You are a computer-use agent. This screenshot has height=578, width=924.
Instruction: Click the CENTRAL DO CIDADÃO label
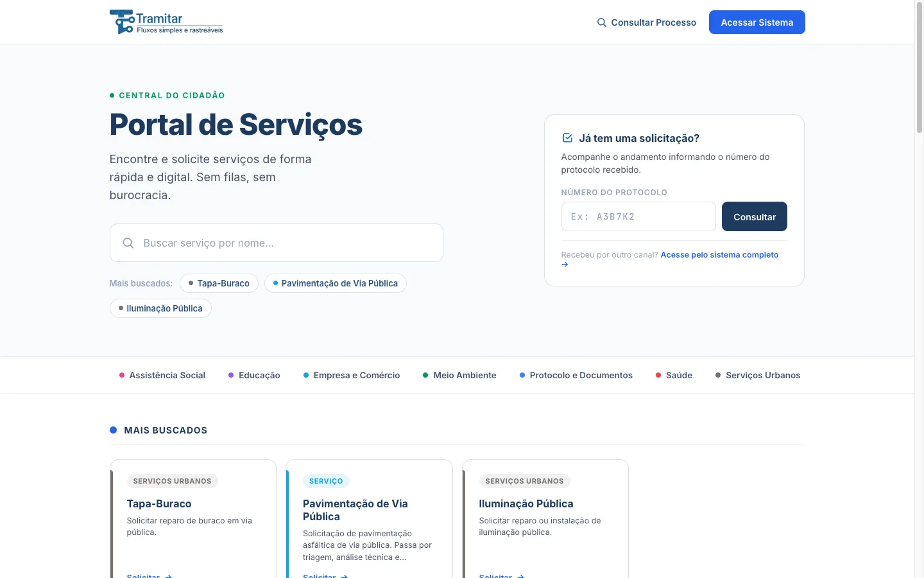[172, 95]
